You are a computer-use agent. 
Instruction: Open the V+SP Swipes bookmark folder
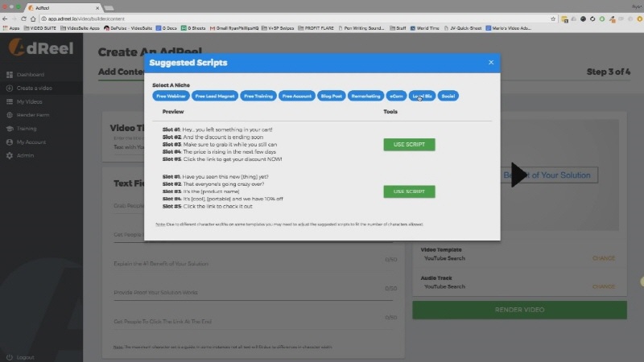tap(278, 28)
